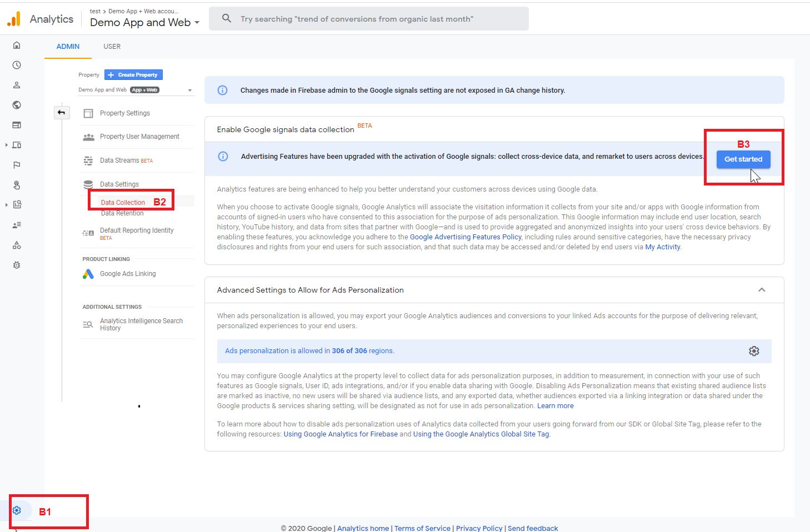Open the bug-shaped DebugView icon

[17, 265]
